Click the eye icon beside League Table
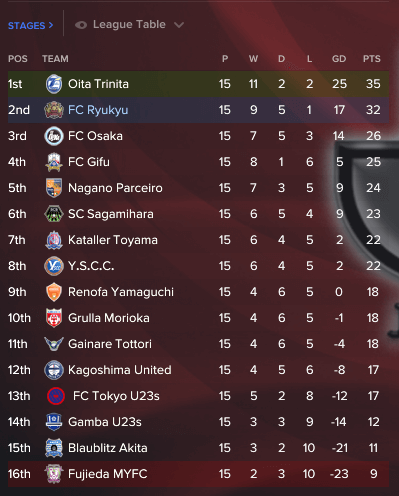This screenshot has width=399, height=496. (81, 25)
